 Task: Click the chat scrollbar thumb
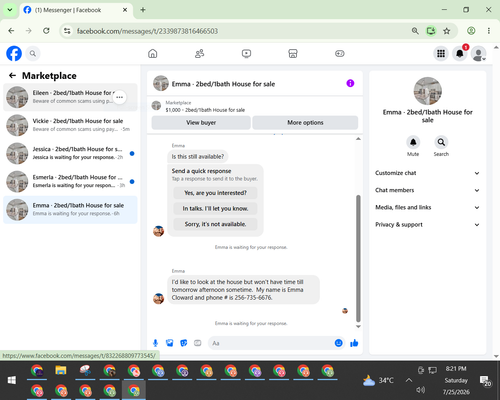tap(358, 259)
